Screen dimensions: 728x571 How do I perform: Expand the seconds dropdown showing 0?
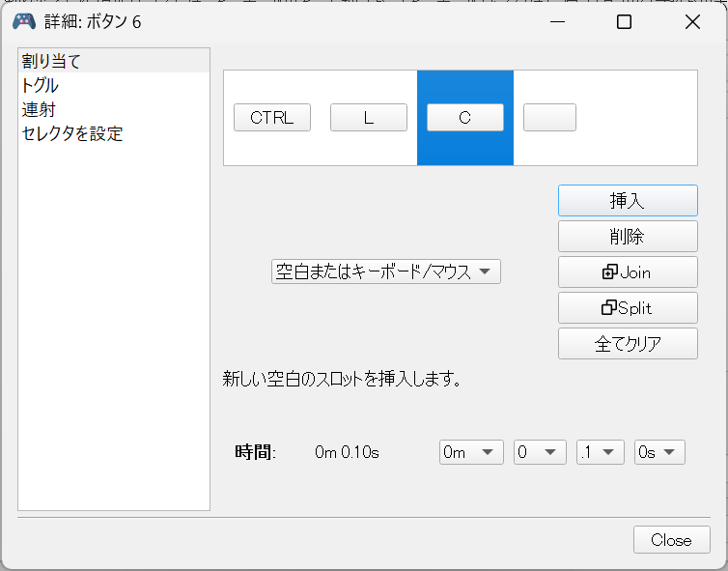(540, 452)
